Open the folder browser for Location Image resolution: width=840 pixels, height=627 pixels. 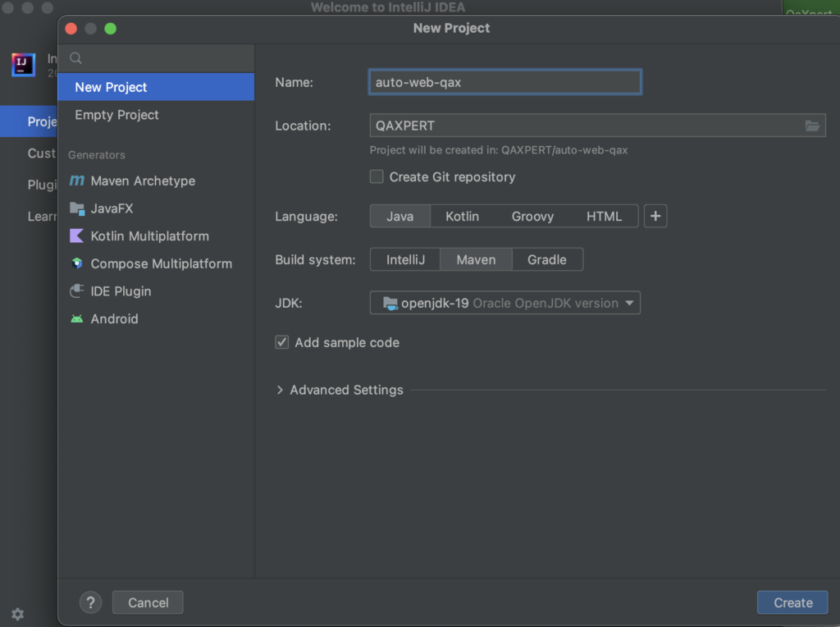click(812, 126)
